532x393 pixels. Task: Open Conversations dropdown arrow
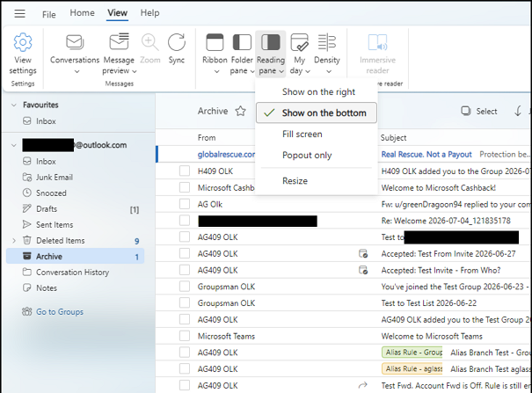(77, 71)
